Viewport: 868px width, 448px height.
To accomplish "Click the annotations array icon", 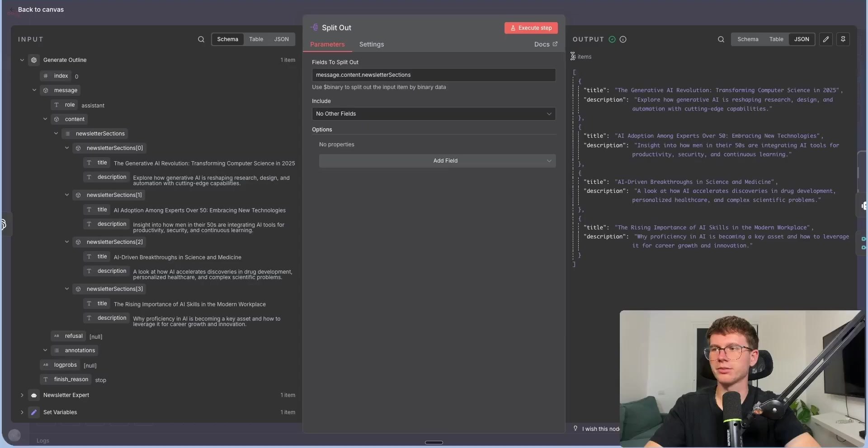I will [57, 350].
